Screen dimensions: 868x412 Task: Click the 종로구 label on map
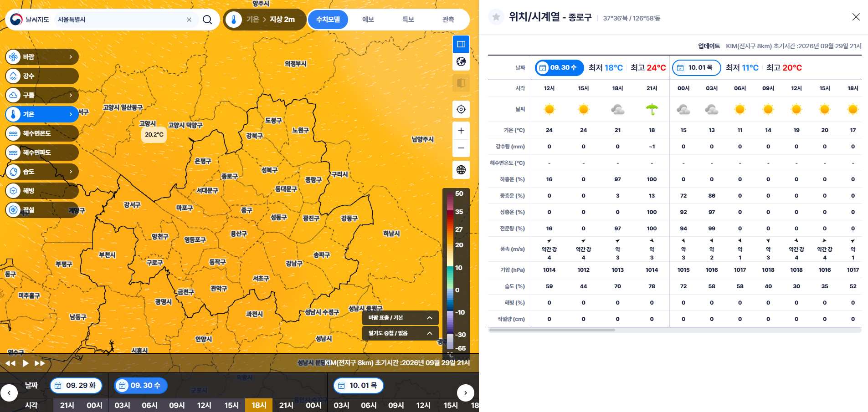[x=230, y=176]
